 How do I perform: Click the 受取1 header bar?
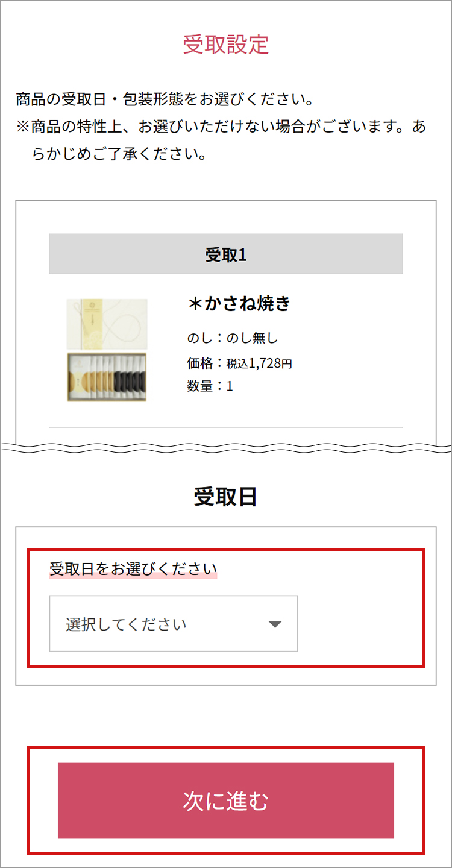click(225, 254)
